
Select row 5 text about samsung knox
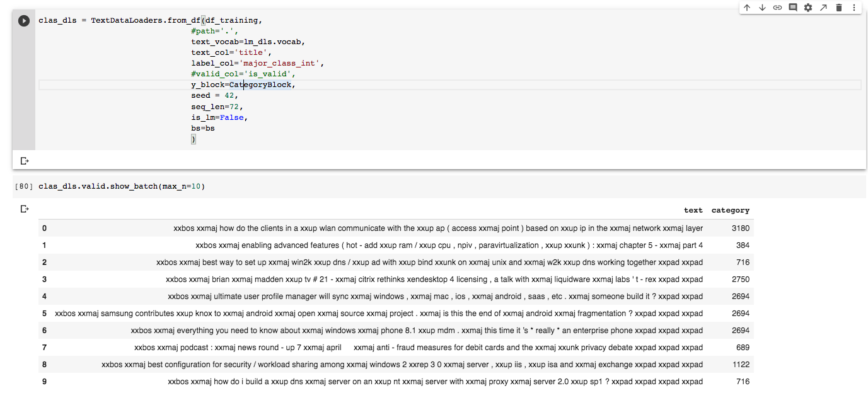pyautogui.click(x=378, y=314)
